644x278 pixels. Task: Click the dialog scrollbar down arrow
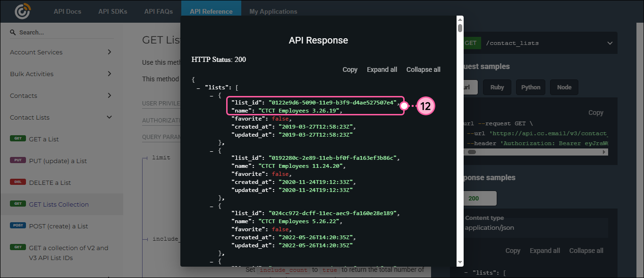coord(460,262)
